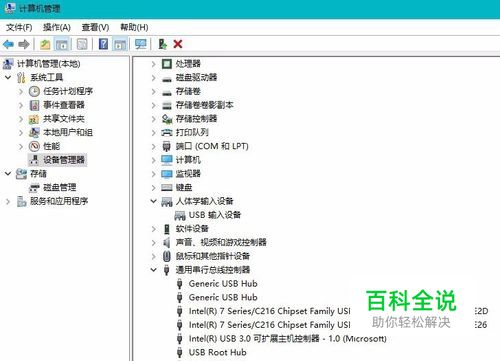Select the 存储卷 category
This screenshot has height=361, width=500.
pos(188,91)
